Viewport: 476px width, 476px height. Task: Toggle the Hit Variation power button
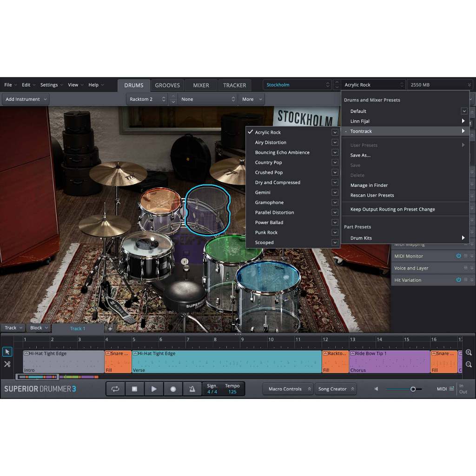tap(458, 280)
